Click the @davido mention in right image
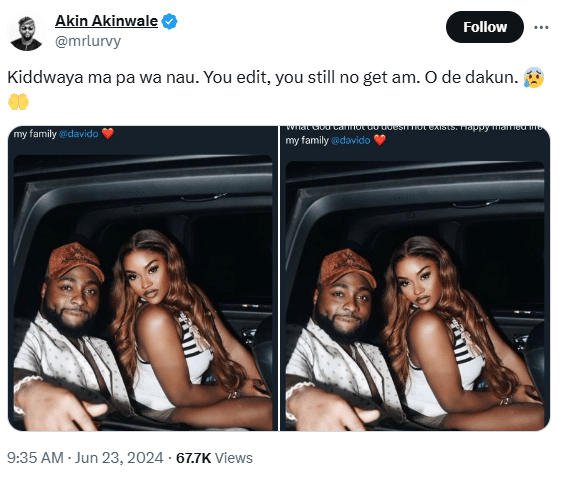Image resolution: width=564 pixels, height=484 pixels. point(350,140)
